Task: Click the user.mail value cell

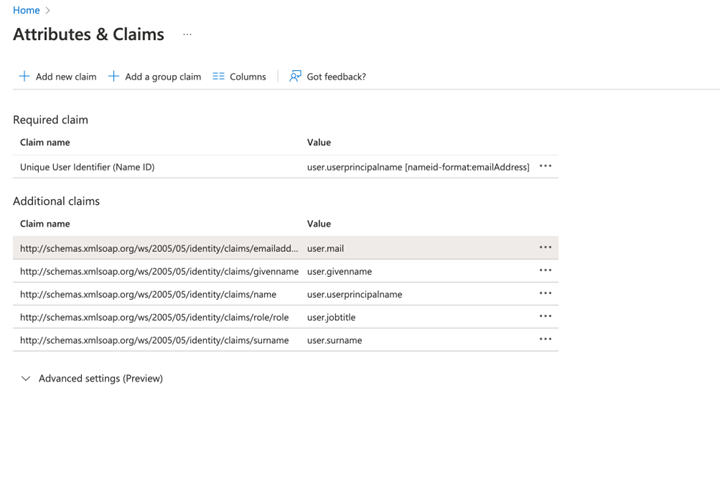Action: pyautogui.click(x=325, y=248)
